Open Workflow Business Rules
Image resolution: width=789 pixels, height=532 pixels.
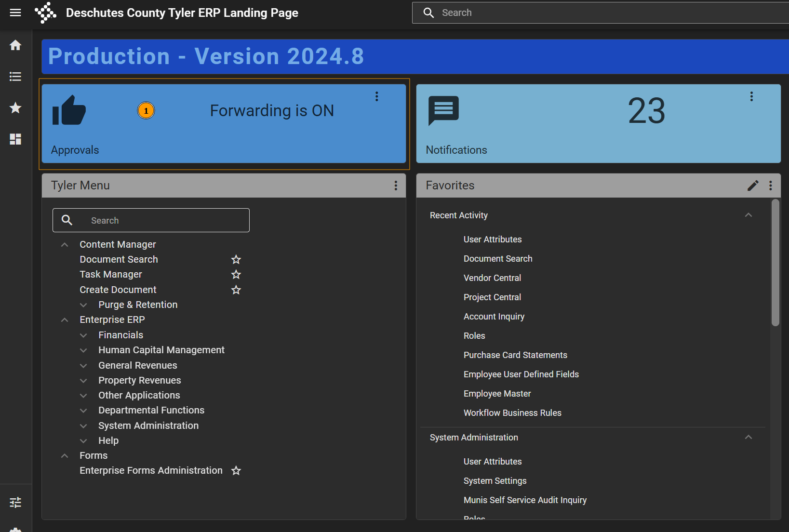(x=512, y=413)
